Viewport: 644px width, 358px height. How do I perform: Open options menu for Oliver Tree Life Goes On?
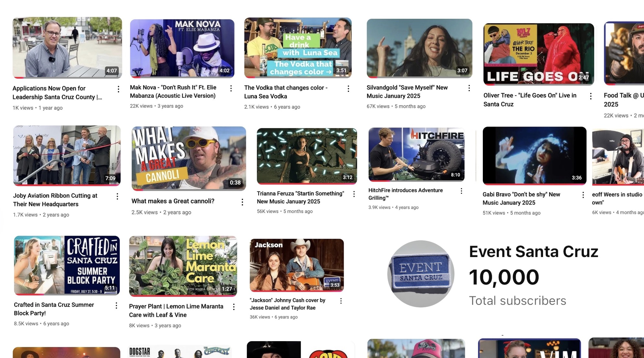(x=591, y=96)
